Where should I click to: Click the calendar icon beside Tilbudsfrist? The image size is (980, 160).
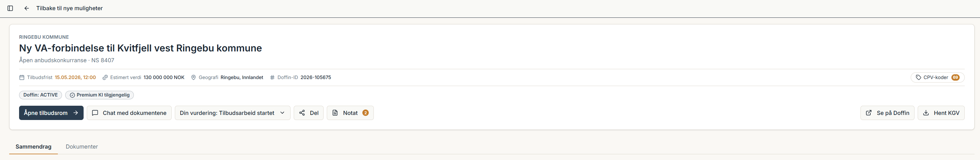coord(22,77)
